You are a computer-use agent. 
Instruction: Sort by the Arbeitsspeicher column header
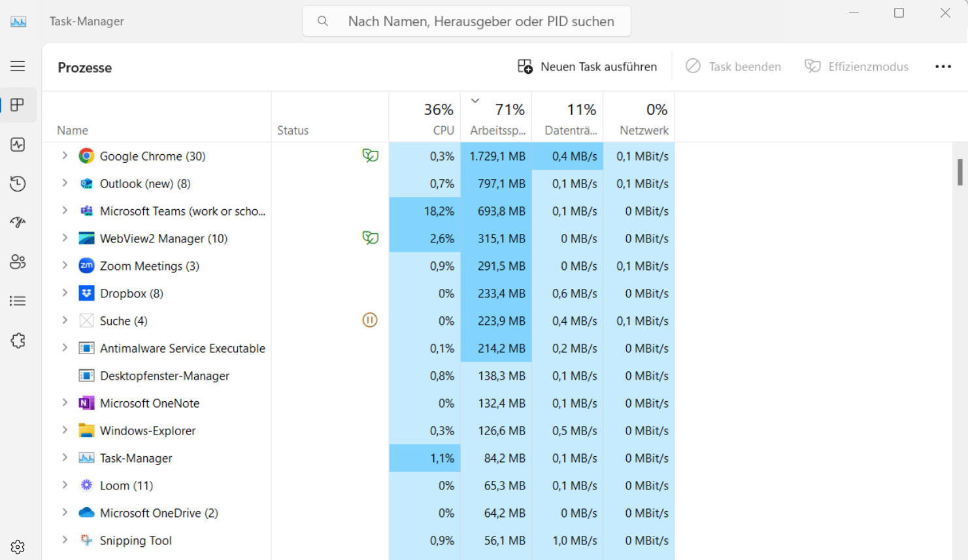tap(496, 117)
